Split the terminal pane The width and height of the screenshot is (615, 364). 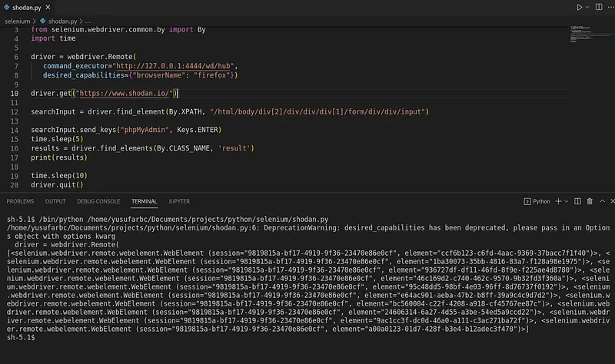pyautogui.click(x=578, y=201)
